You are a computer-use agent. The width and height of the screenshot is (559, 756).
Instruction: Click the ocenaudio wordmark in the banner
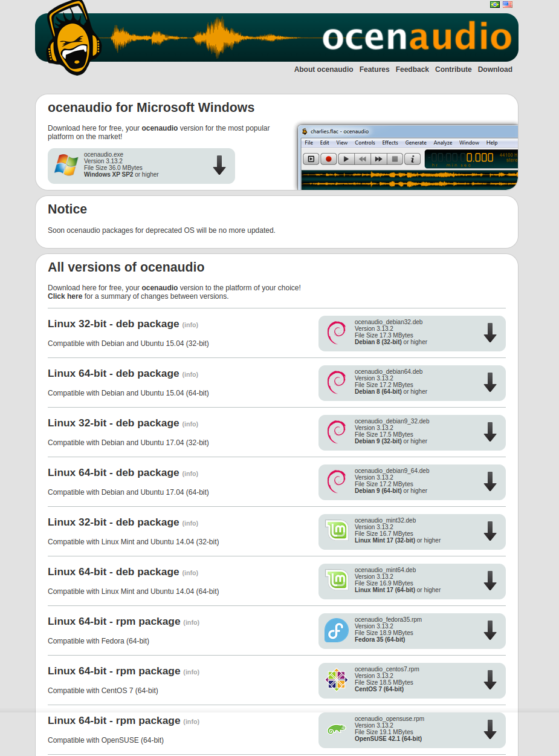pyautogui.click(x=417, y=37)
